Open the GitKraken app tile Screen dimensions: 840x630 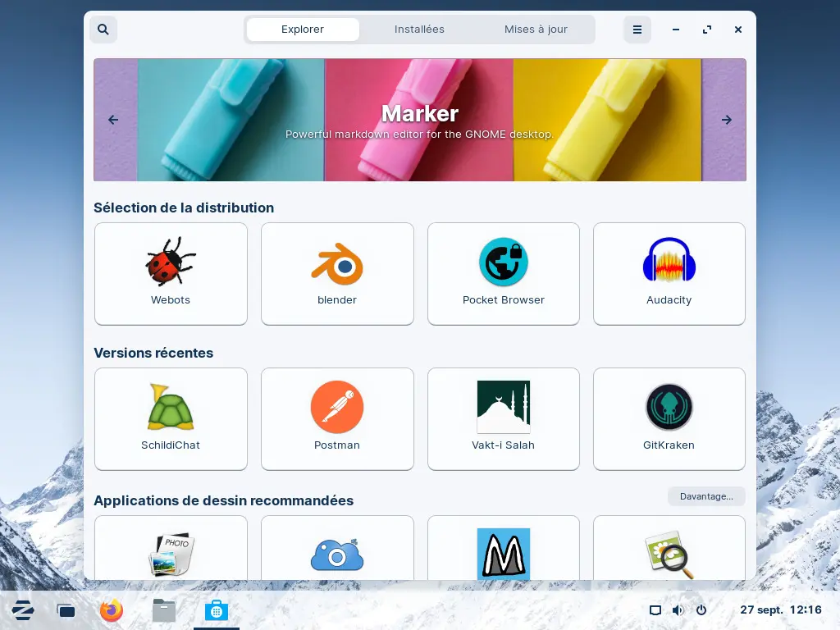coord(669,419)
